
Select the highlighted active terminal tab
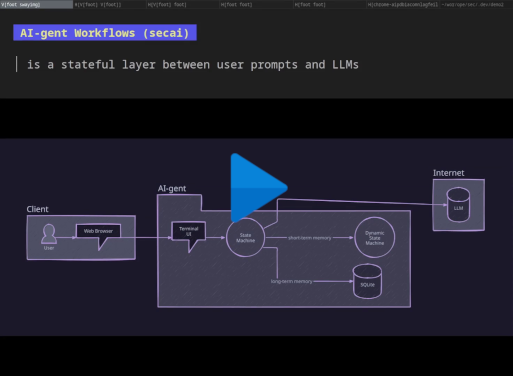36,4
